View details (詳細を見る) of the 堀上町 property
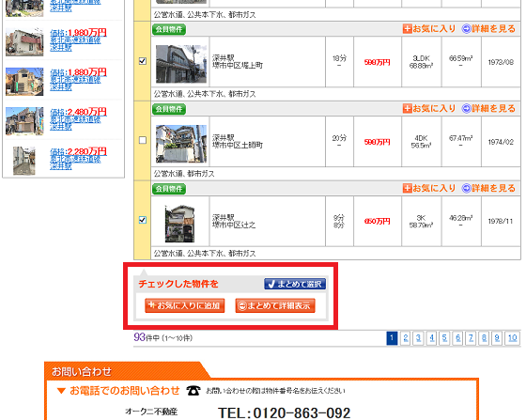Screen dimensions: 526x420 click(x=488, y=29)
